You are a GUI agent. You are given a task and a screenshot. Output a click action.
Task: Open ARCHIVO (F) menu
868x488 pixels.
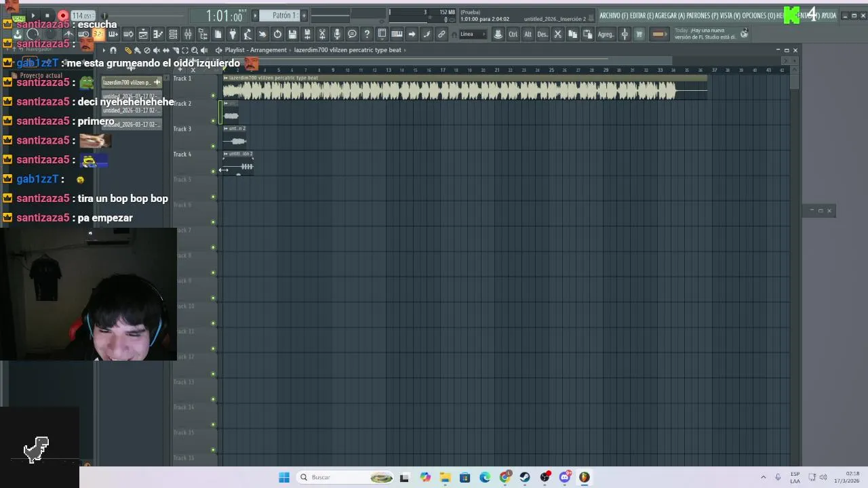tap(614, 16)
